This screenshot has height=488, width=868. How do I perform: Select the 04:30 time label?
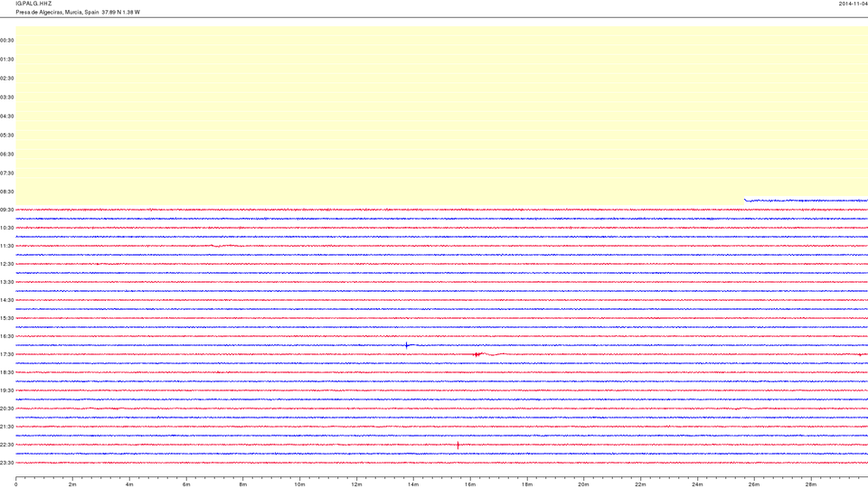click(7, 117)
